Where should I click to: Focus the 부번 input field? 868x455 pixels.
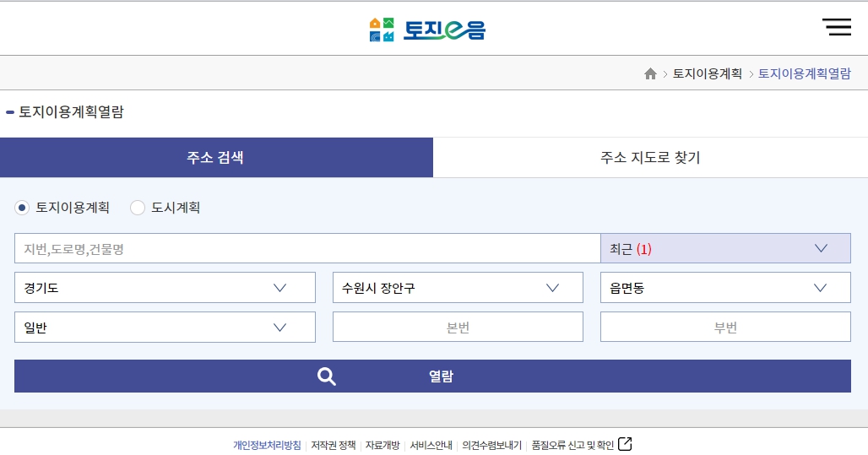coord(725,328)
